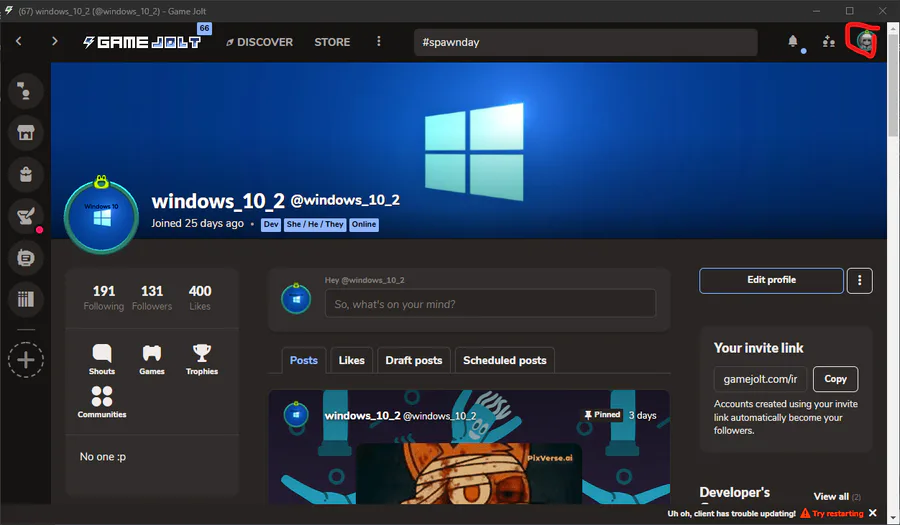
Task: Open the chat sidebar icon
Action: 25,91
